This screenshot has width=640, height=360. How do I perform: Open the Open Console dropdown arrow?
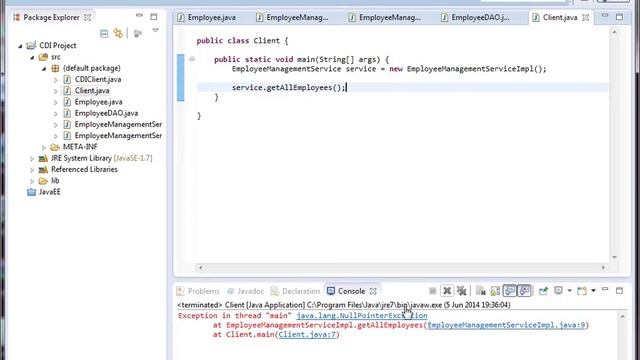(x=593, y=291)
